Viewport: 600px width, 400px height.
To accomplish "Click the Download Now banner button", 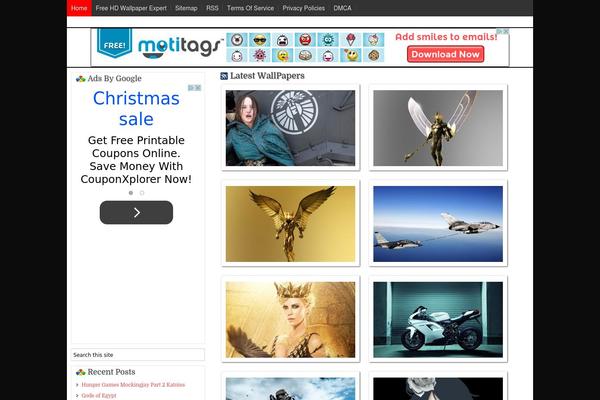I will (x=445, y=54).
